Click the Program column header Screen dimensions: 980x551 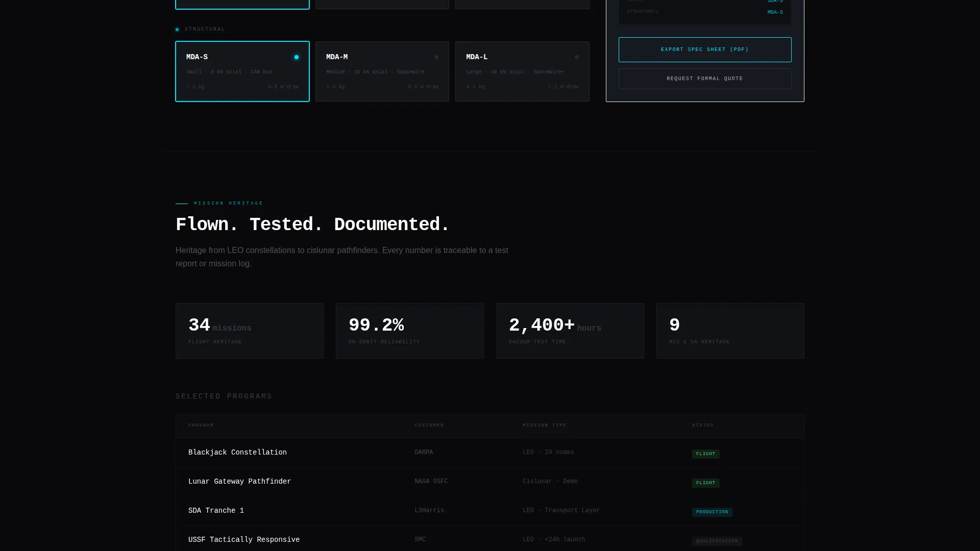201,425
